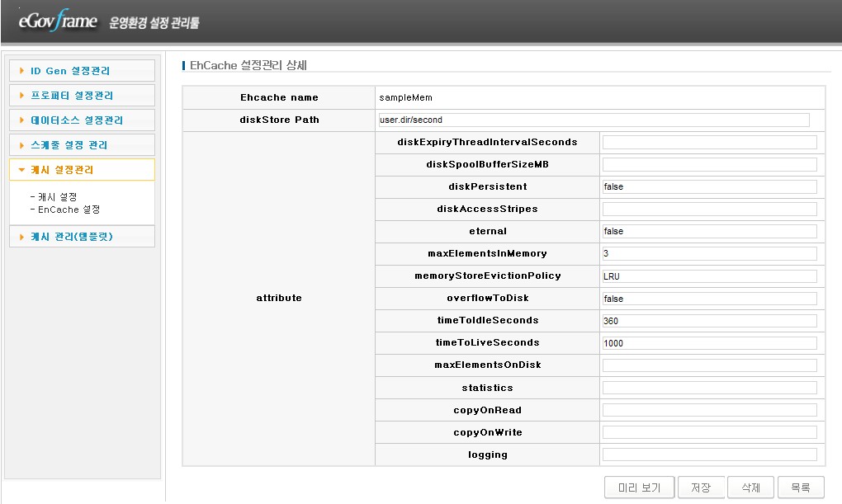Focus the timeToLiveSeconds input
This screenshot has width=842, height=504.
tap(708, 342)
